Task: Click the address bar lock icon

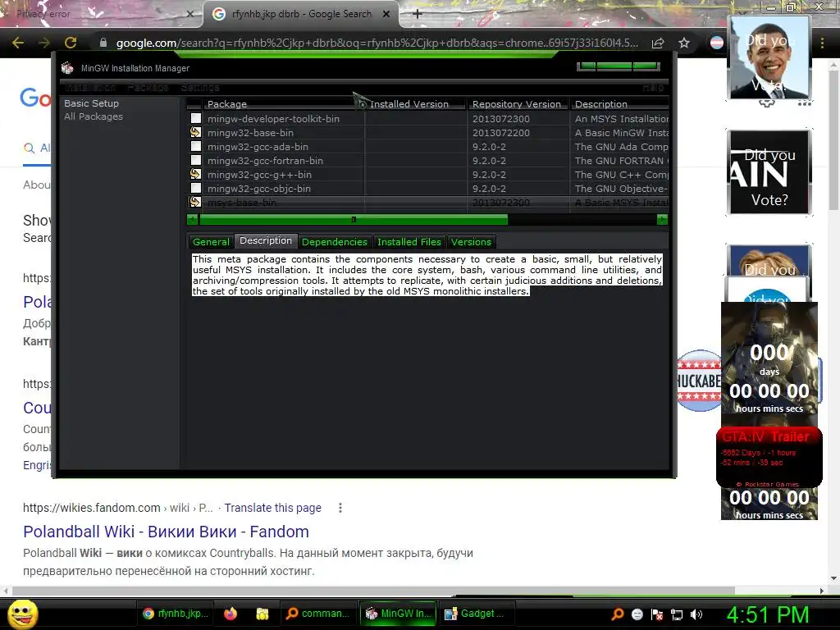Action: (x=103, y=43)
